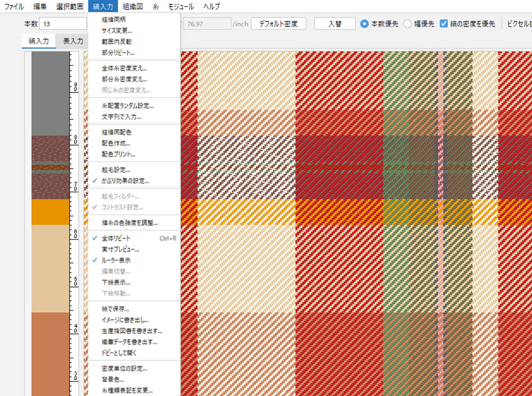
Task: Select the 本数優先 radio button
Action: click(364, 24)
